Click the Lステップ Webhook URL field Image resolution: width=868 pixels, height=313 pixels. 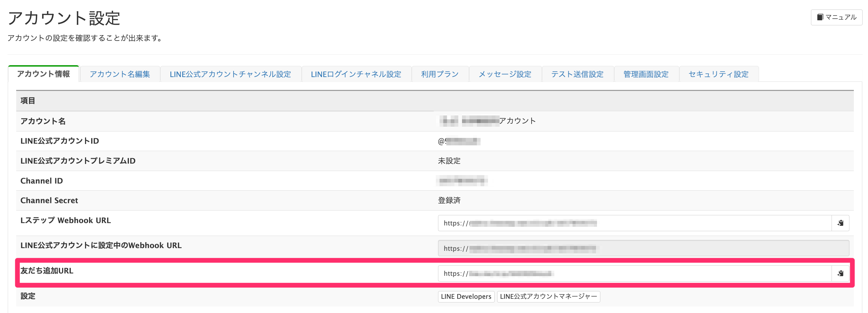point(634,223)
